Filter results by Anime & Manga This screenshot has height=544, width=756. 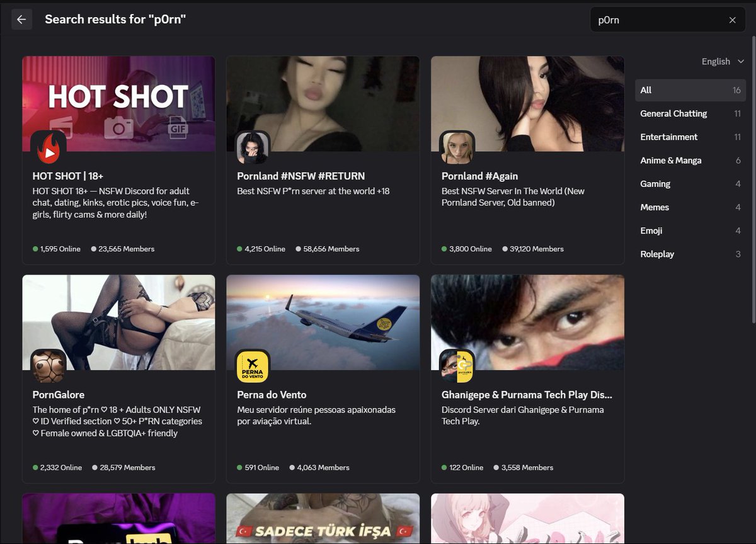pyautogui.click(x=690, y=161)
